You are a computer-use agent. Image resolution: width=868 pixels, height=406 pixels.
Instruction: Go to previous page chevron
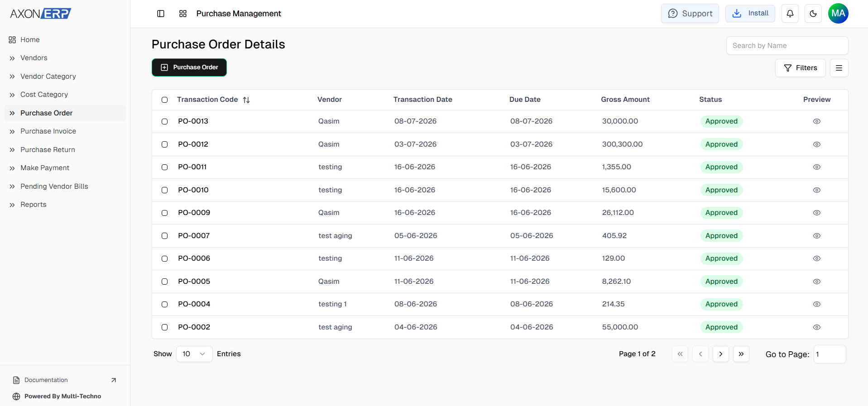click(700, 354)
